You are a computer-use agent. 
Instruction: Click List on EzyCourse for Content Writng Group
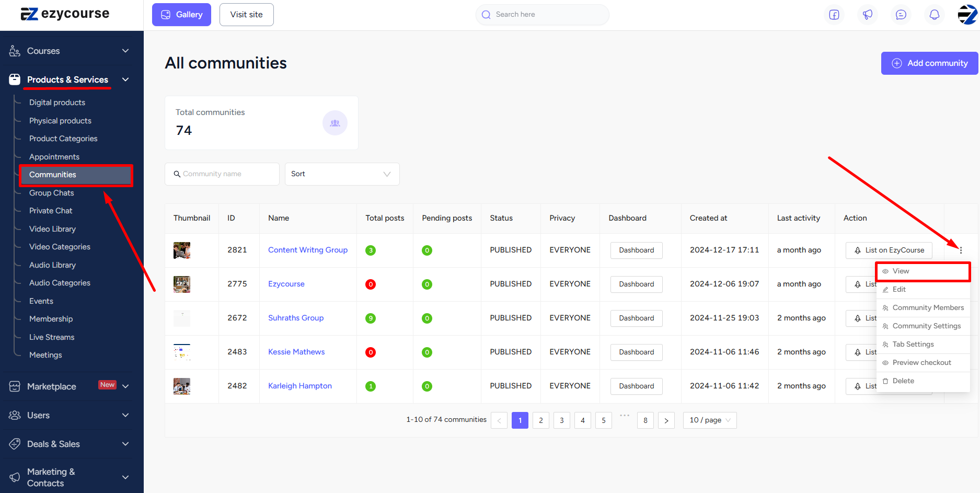(889, 250)
